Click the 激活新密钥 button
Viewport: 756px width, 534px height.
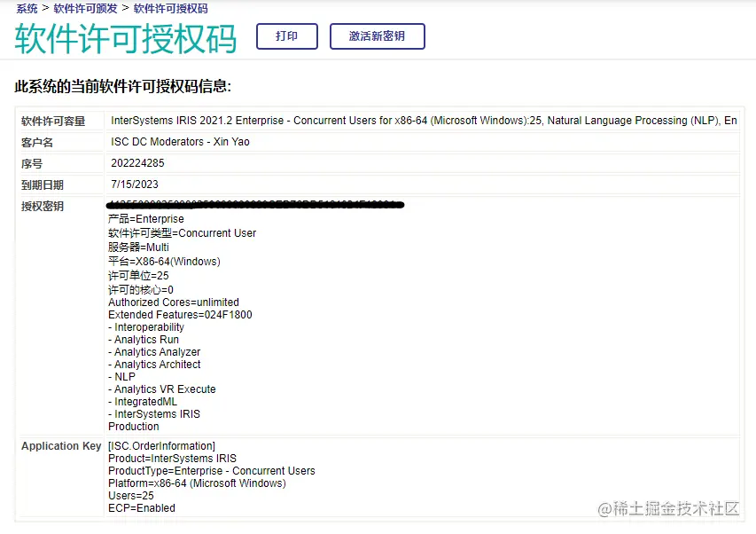[x=377, y=36]
